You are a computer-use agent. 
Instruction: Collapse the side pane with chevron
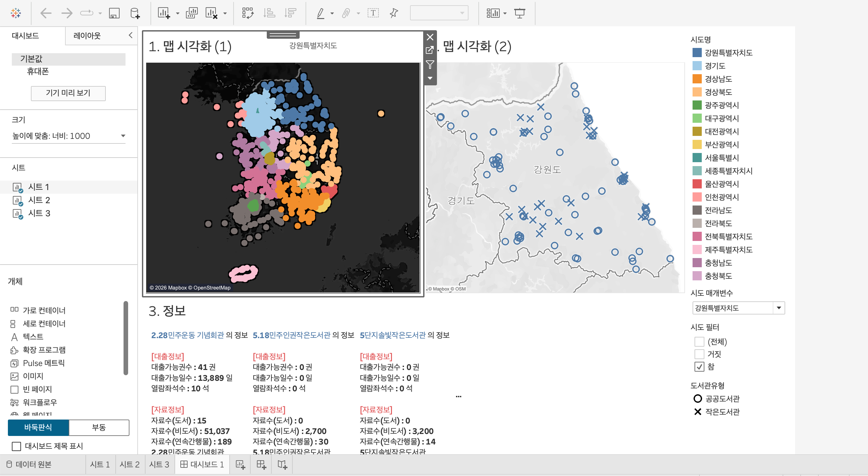[x=131, y=35]
